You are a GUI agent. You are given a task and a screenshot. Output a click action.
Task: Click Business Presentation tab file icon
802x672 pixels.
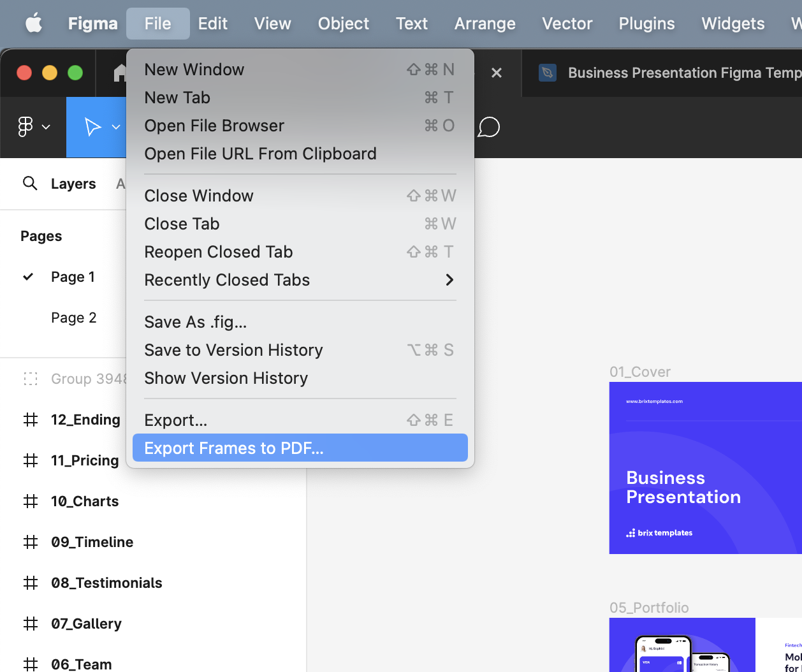(x=548, y=73)
